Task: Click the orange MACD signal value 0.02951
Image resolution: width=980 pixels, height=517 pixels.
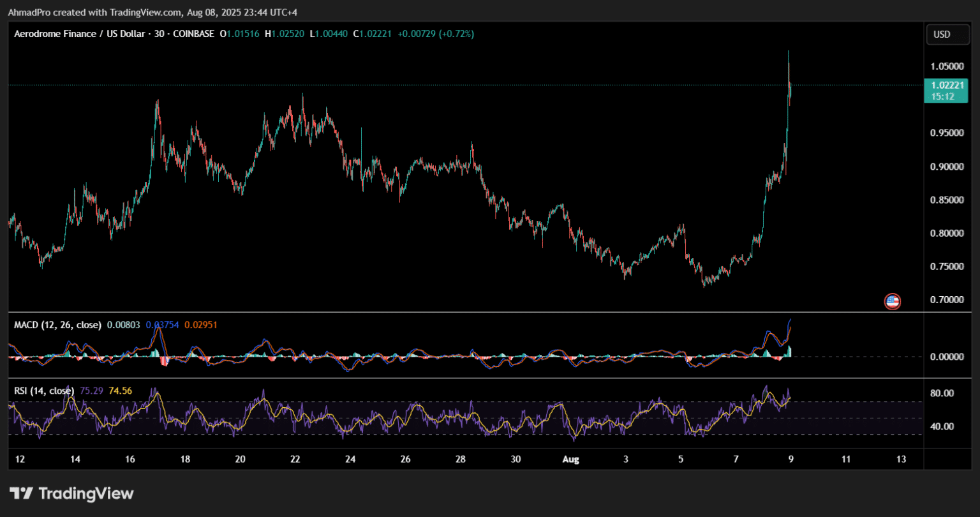Action: coord(201,325)
